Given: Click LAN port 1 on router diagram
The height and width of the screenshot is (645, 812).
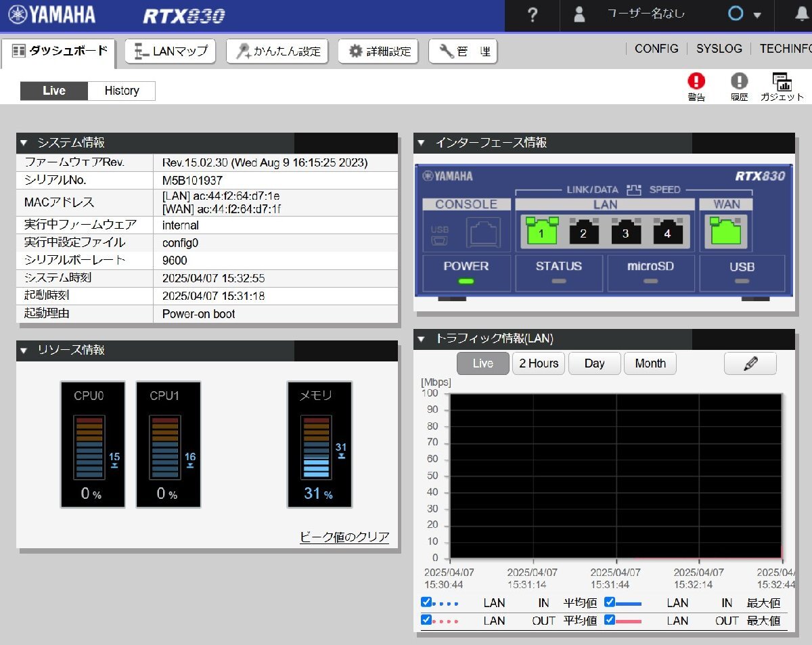Looking at the screenshot, I should 541,231.
